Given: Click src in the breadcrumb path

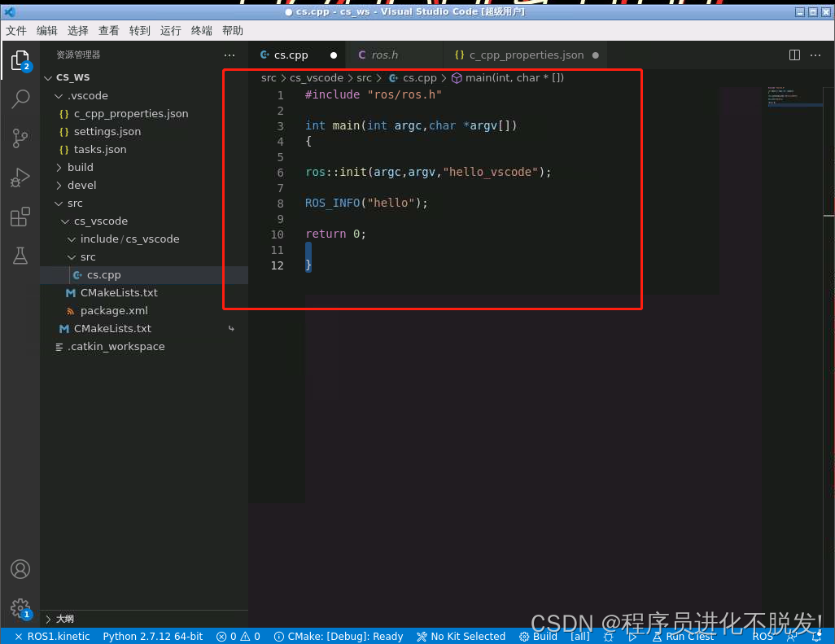Looking at the screenshot, I should tap(269, 78).
